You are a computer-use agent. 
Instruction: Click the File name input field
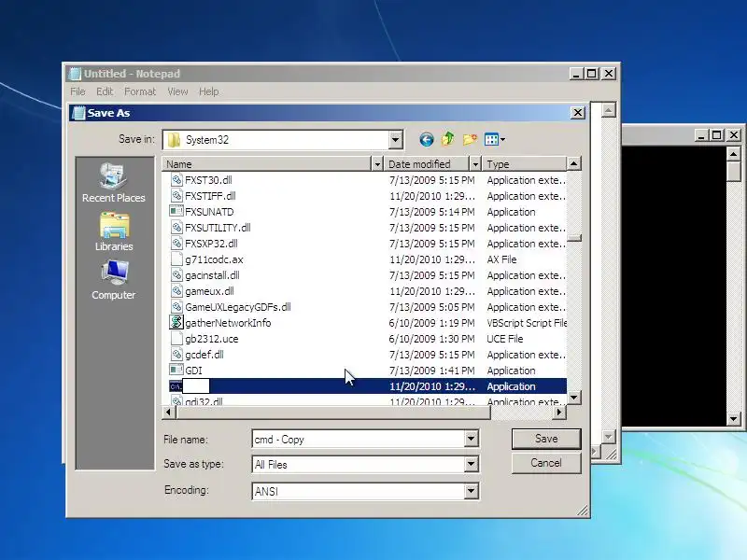coord(359,439)
